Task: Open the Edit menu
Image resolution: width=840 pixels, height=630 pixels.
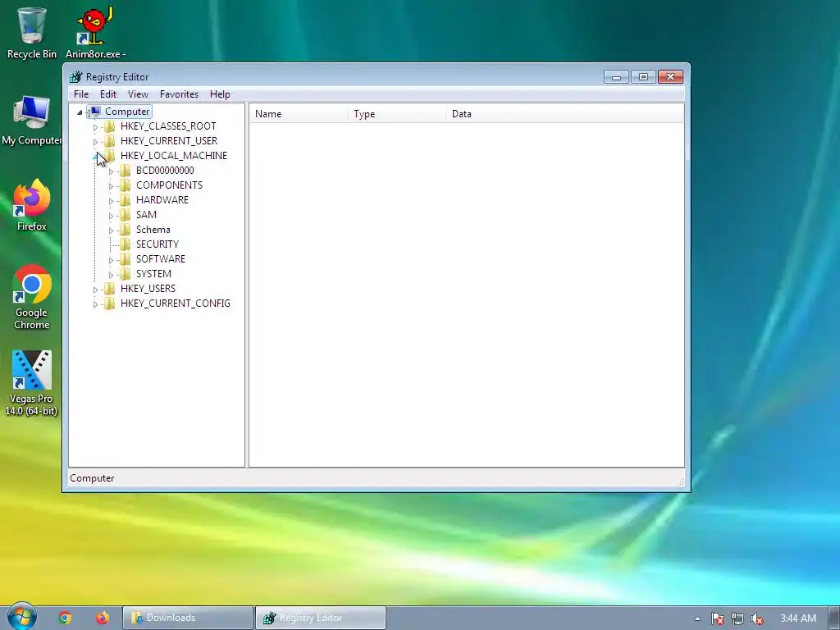Action: (108, 94)
